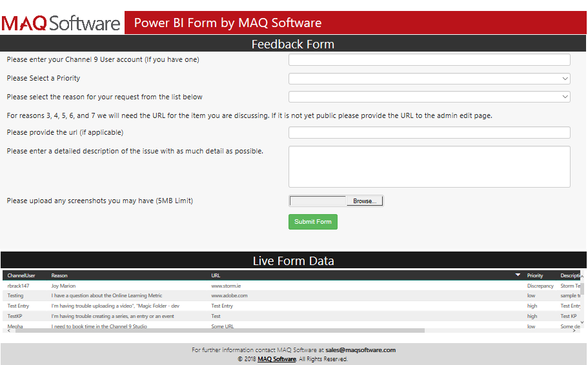Screen dimensions: 588x365
Task: Sort by ChannelUser column header
Action: 21,275
